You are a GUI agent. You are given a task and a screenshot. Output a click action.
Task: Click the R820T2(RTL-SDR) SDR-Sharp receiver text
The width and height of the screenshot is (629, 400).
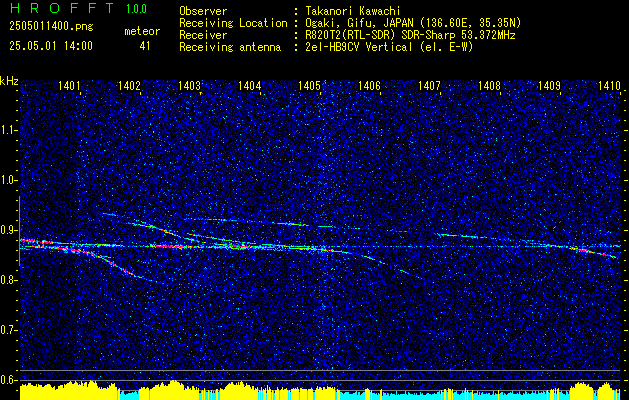(x=410, y=35)
